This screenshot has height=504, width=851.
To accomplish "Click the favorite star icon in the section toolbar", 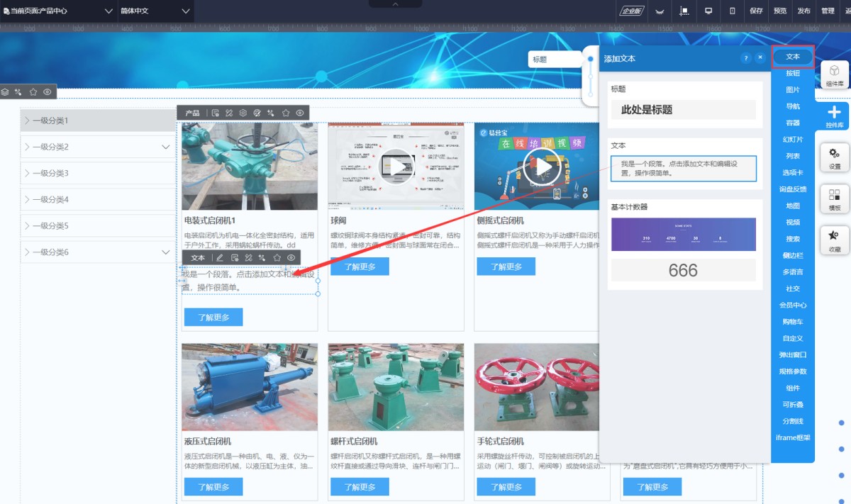I will point(33,92).
